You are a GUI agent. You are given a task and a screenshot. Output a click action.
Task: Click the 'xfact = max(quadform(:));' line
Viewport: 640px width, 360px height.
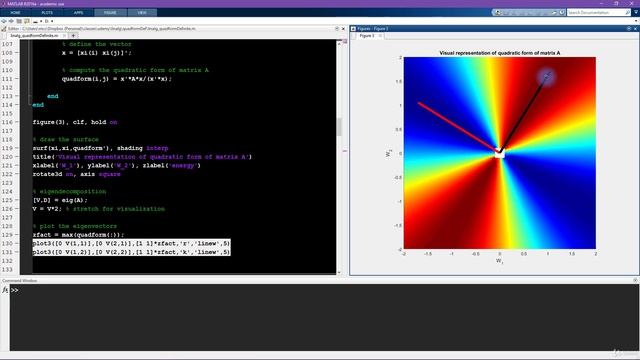pyautogui.click(x=78, y=235)
